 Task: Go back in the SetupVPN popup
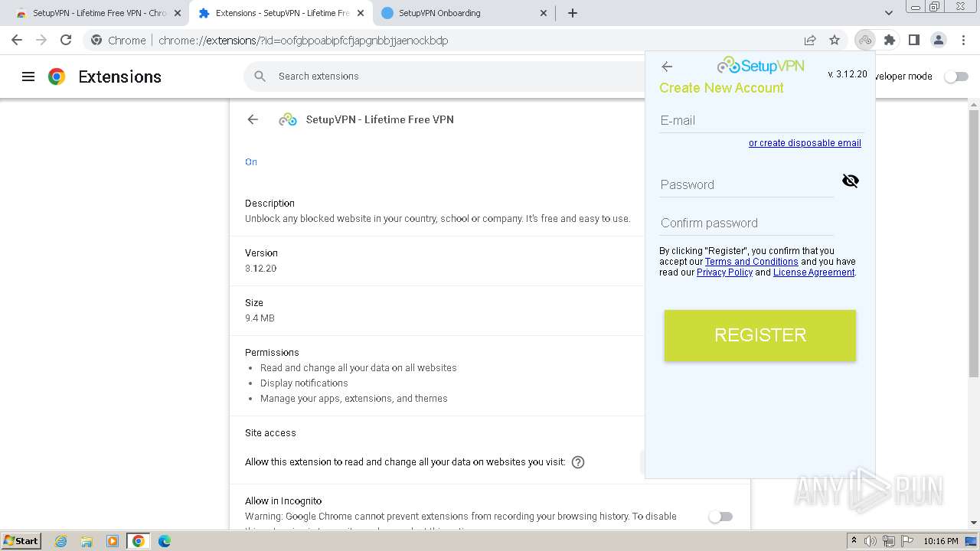coord(667,67)
